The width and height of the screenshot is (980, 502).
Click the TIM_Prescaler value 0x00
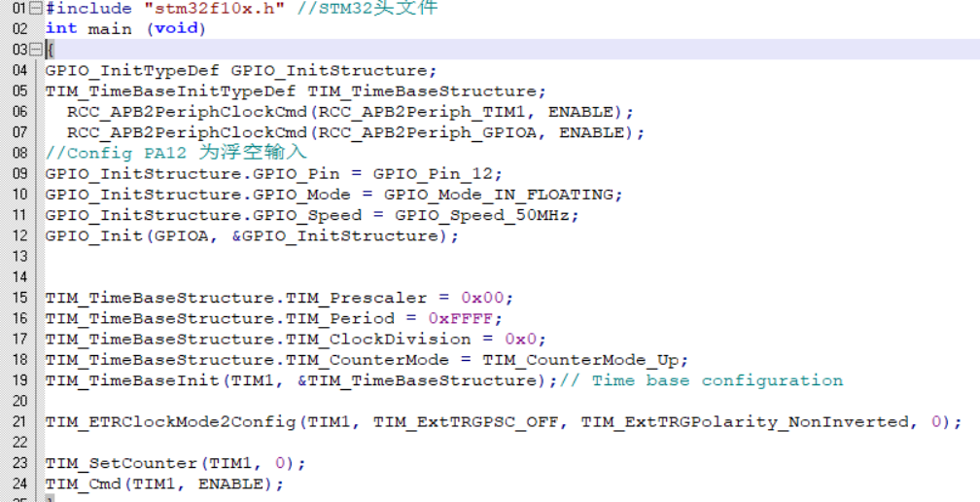[x=482, y=298]
